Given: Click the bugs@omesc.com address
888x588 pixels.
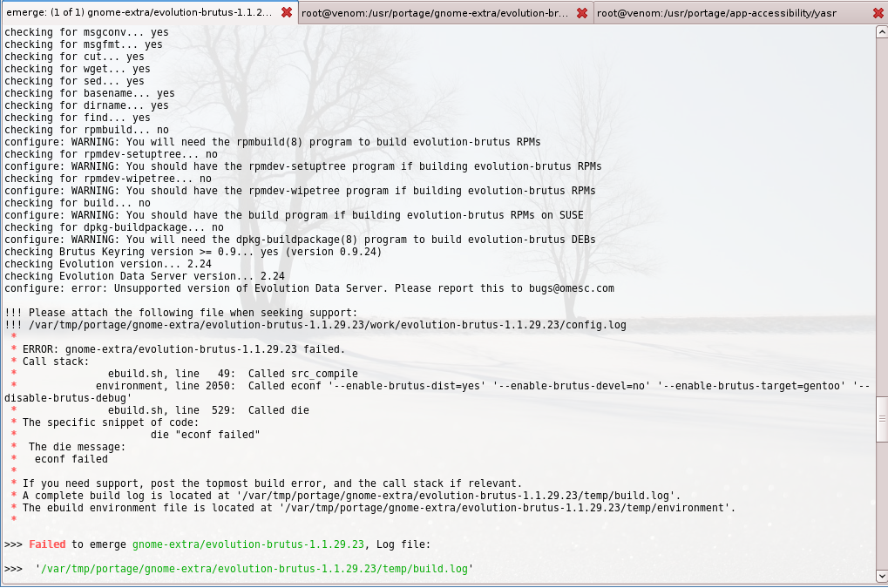Looking at the screenshot, I should coord(572,288).
